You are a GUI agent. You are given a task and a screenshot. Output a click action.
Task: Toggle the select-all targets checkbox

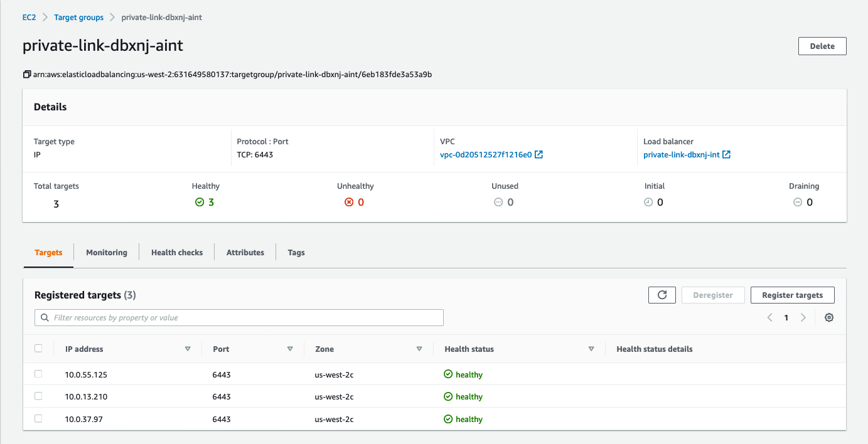click(x=38, y=349)
